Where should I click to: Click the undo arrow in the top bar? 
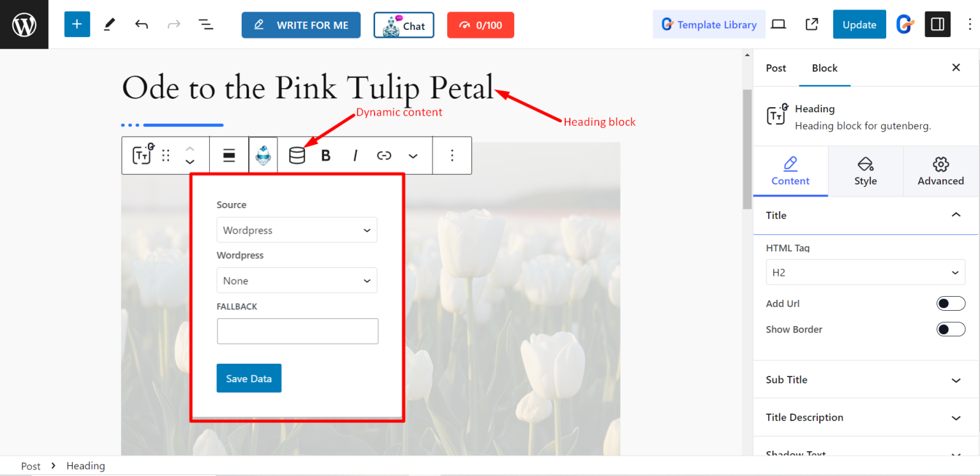[141, 24]
